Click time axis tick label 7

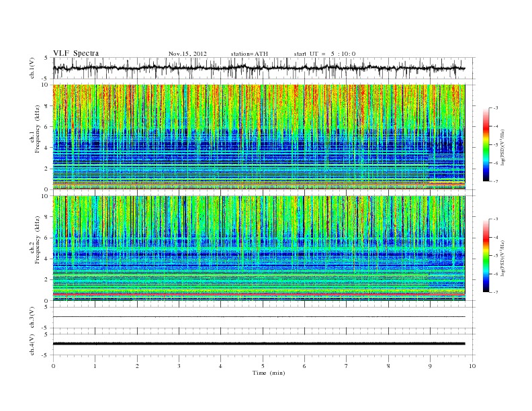coord(347,366)
